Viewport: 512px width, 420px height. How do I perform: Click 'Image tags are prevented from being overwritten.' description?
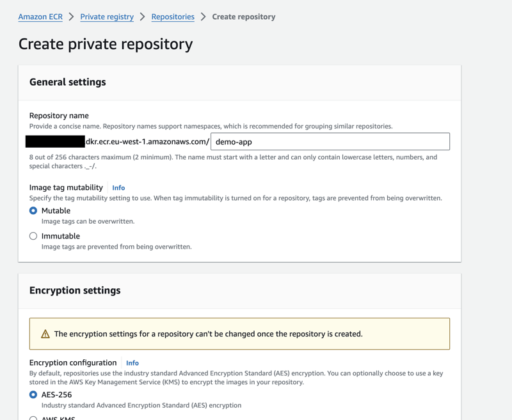click(x=116, y=247)
